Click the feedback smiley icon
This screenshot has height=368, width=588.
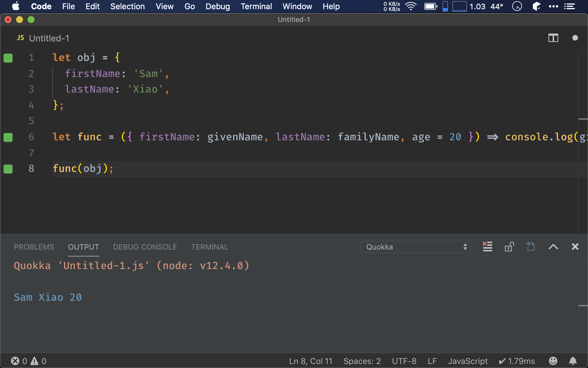pos(553,361)
